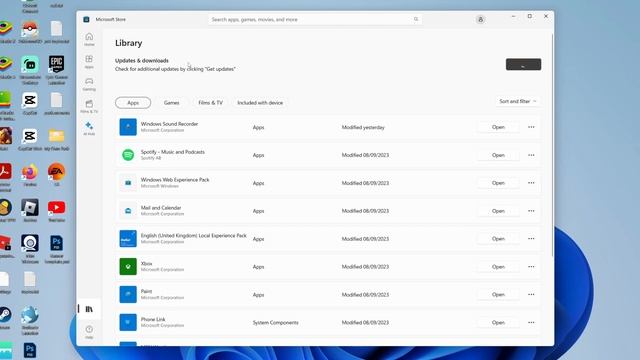
Task: Open more options for Mail and Calendar
Action: pyautogui.click(x=531, y=211)
